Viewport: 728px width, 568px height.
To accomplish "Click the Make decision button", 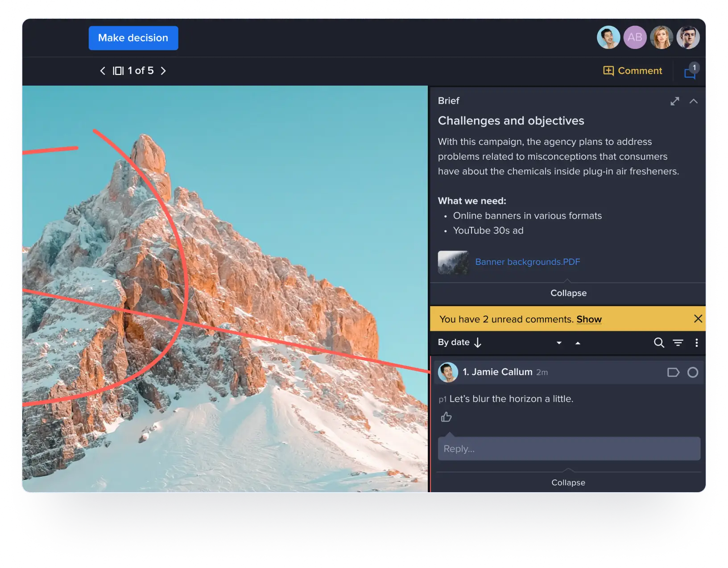I will point(133,38).
